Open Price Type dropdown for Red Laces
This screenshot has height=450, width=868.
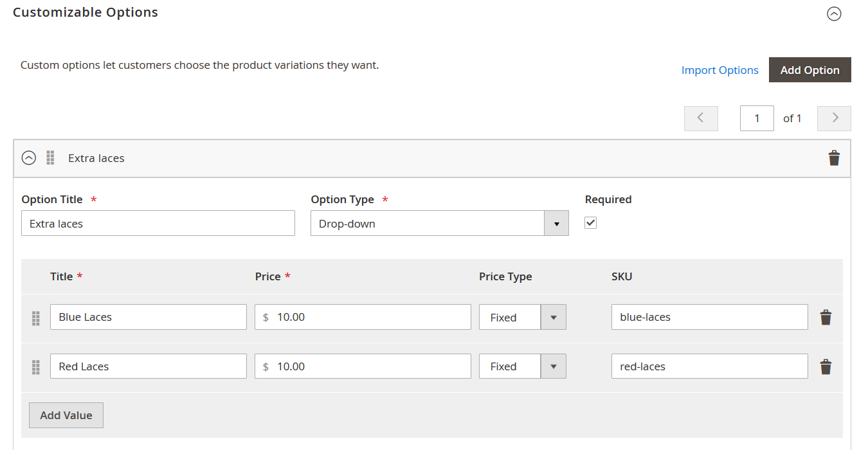tap(523, 366)
